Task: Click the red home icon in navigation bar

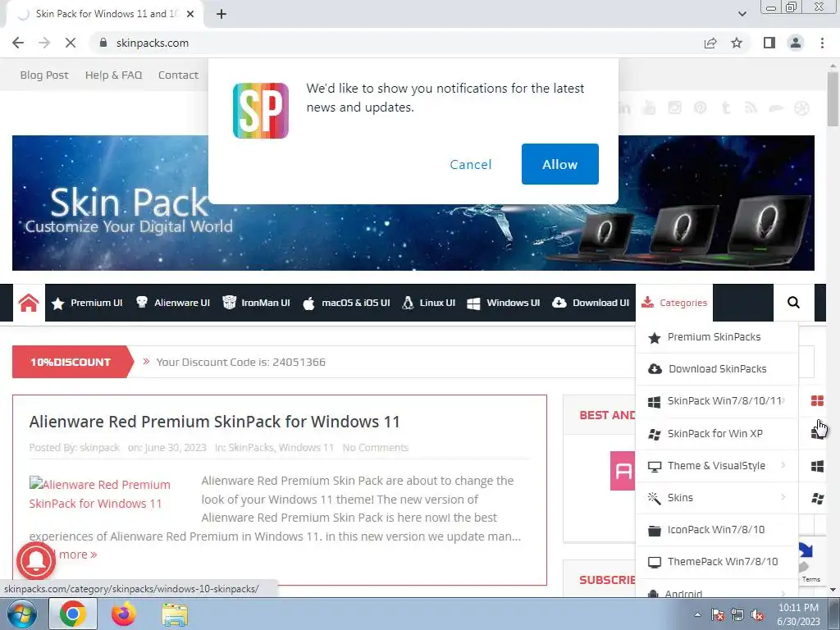Action: point(29,303)
